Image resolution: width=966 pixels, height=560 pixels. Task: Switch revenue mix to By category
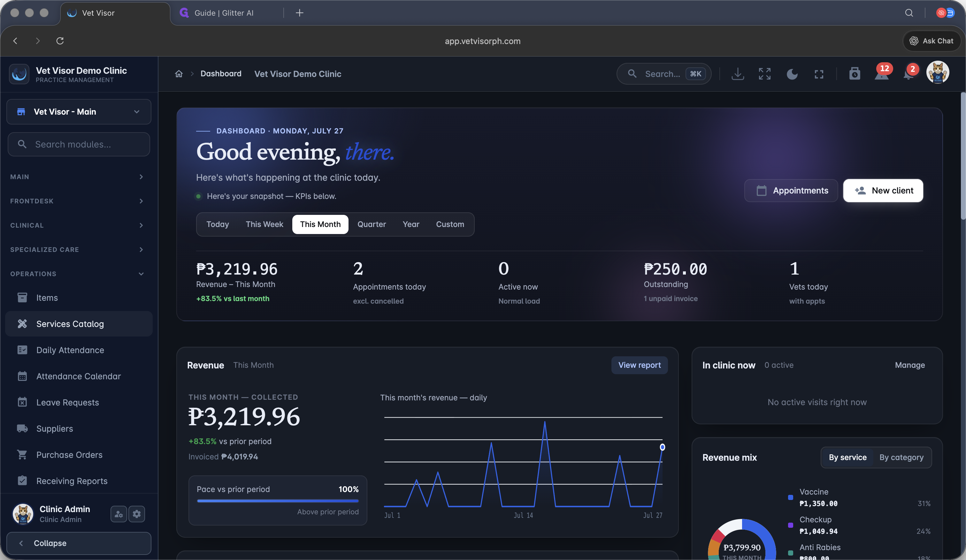901,457
